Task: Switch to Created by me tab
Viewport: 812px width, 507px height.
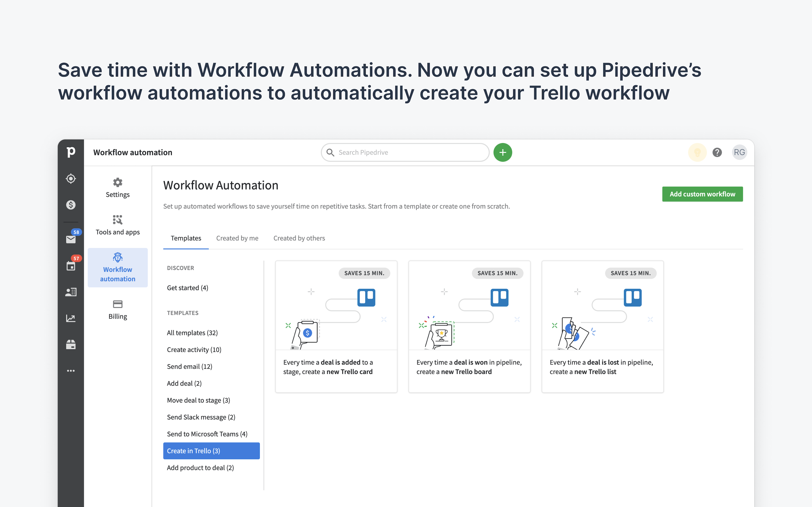Action: (237, 238)
